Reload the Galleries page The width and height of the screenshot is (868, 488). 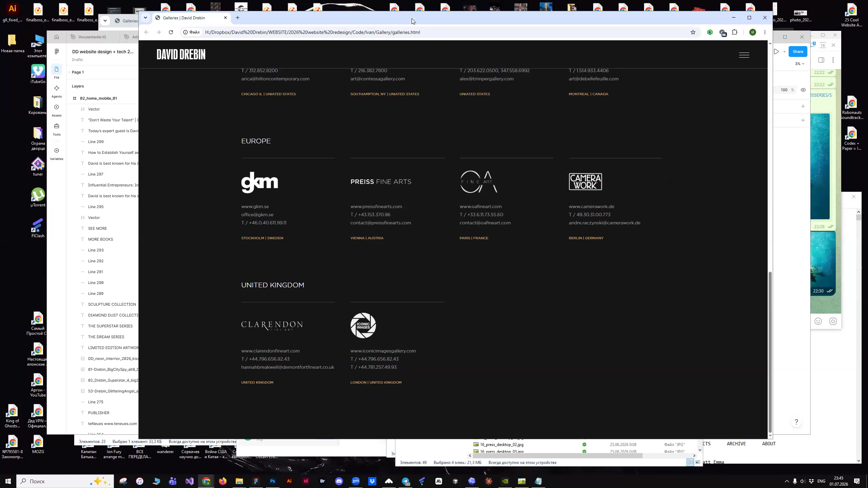[x=171, y=32]
